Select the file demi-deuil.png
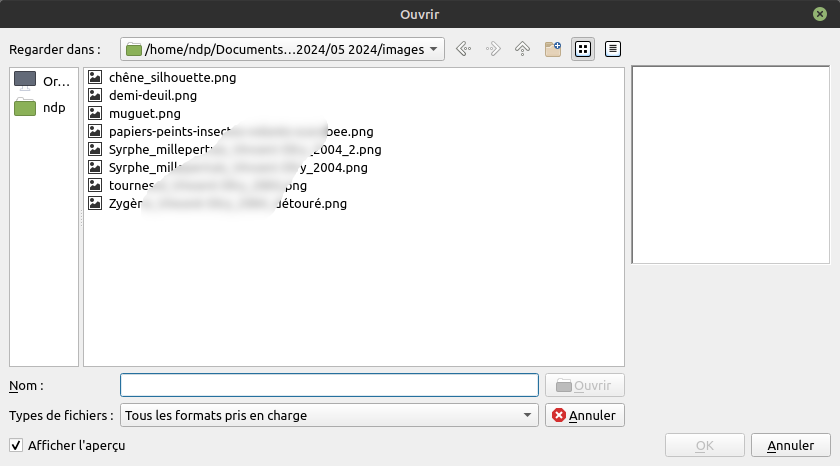Viewport: 840px width, 466px height. click(x=152, y=95)
